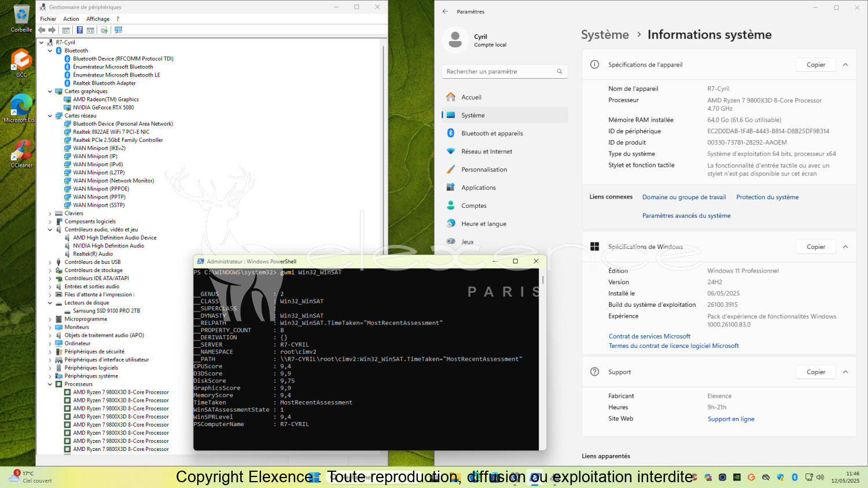
Task: Select the GCC desktop icon
Action: pyautogui.click(x=21, y=63)
